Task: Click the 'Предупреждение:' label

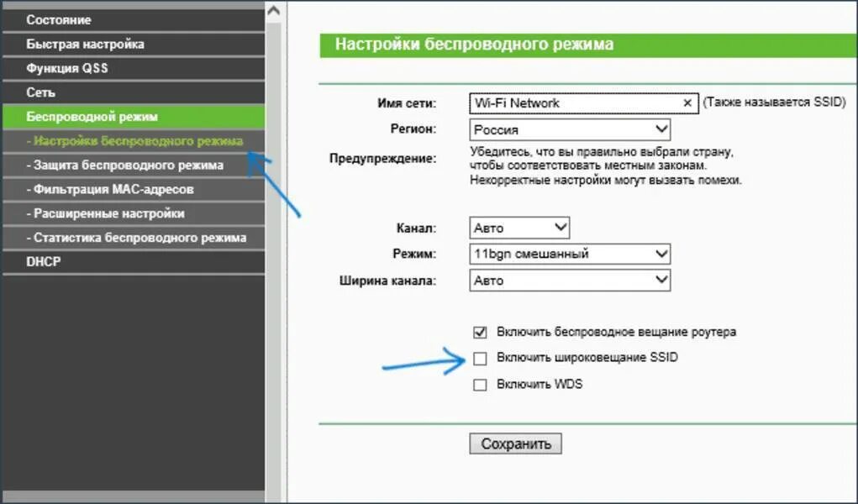Action: tap(382, 159)
